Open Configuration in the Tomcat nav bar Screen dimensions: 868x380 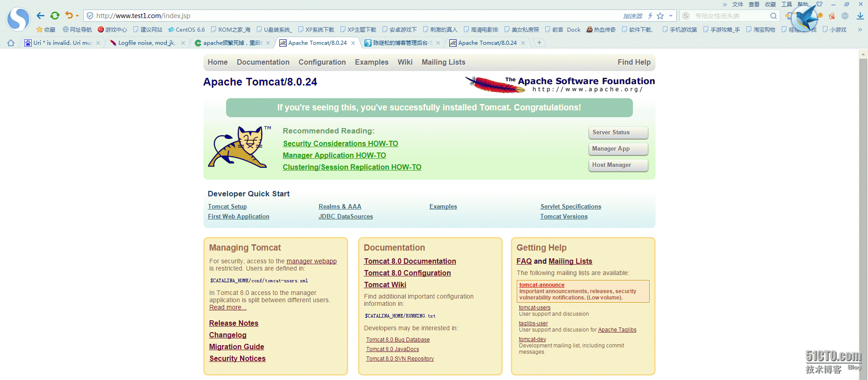click(x=322, y=62)
